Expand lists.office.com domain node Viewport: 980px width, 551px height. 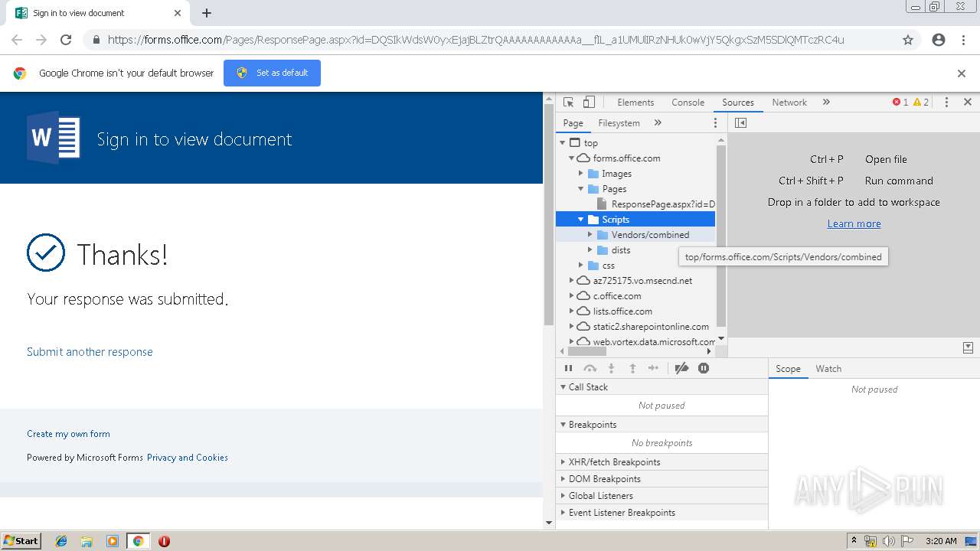[x=571, y=311]
